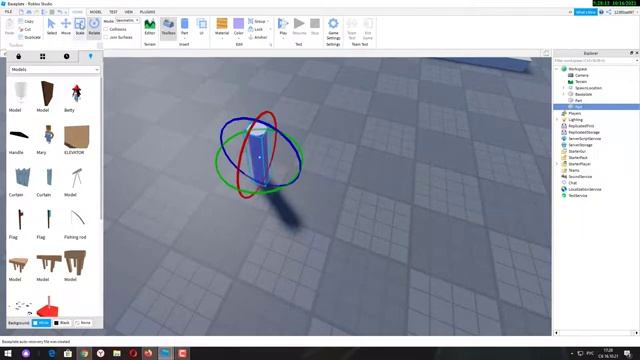
Task: Set Toolbox background to White
Action: click(x=41, y=323)
